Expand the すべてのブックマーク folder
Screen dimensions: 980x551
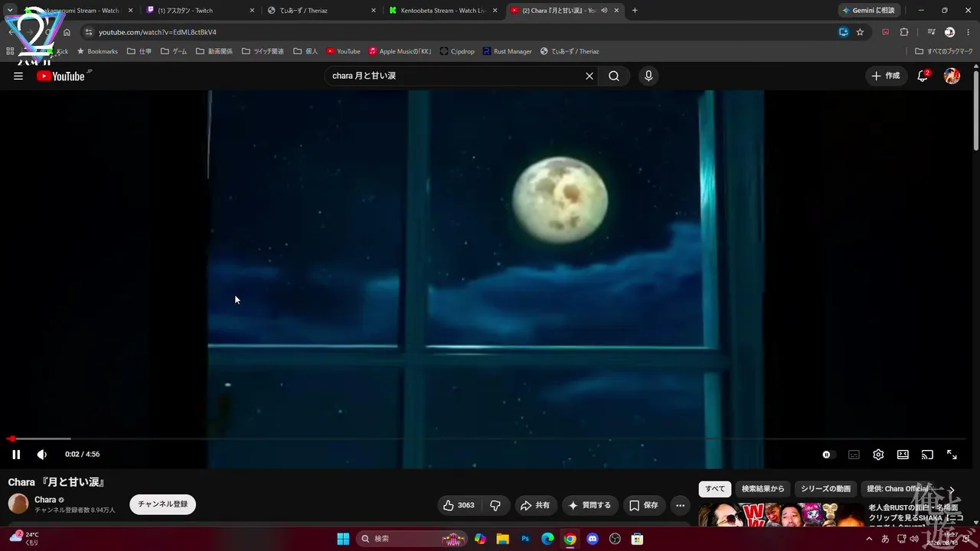click(944, 51)
